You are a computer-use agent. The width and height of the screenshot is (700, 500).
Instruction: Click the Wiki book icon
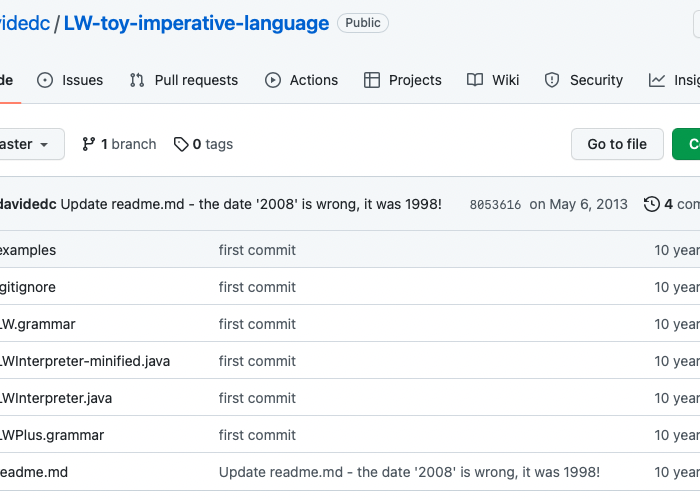(x=475, y=80)
